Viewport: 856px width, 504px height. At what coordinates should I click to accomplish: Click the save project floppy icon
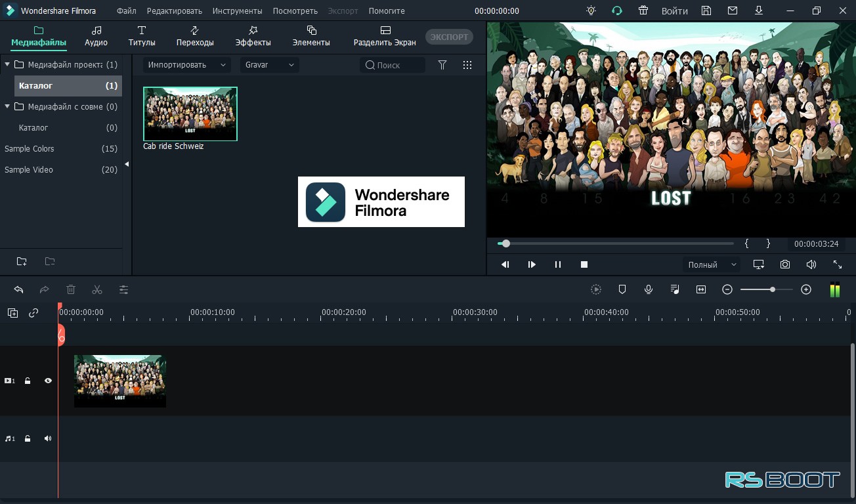coord(706,10)
